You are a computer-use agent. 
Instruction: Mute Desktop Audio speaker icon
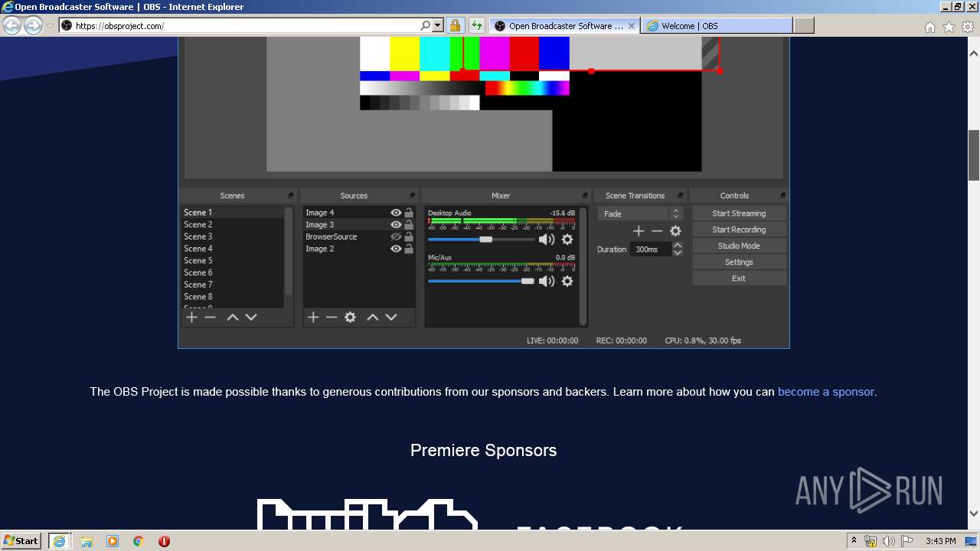547,240
